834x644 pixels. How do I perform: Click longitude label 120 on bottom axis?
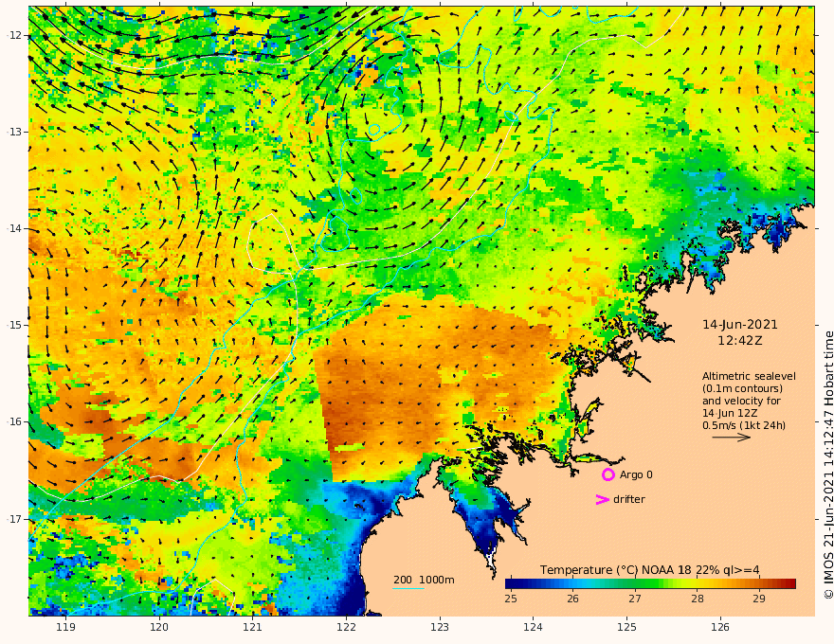[x=159, y=627]
